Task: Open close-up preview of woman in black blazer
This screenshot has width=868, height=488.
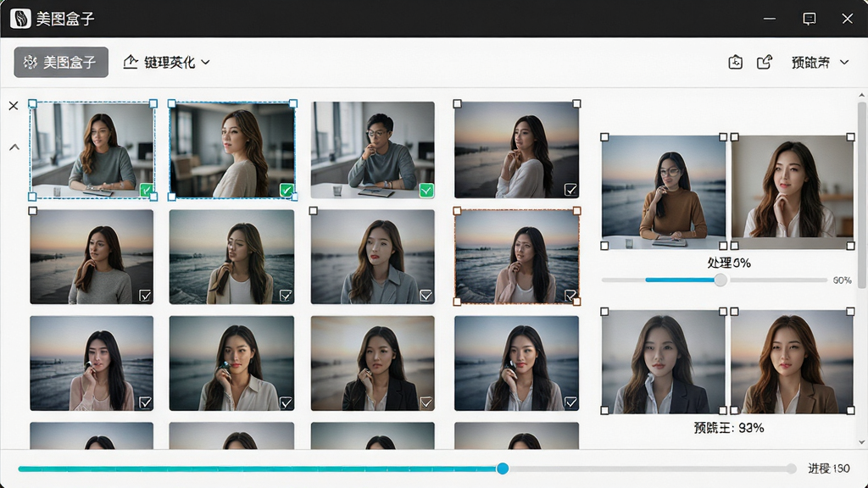Action: [x=663, y=361]
